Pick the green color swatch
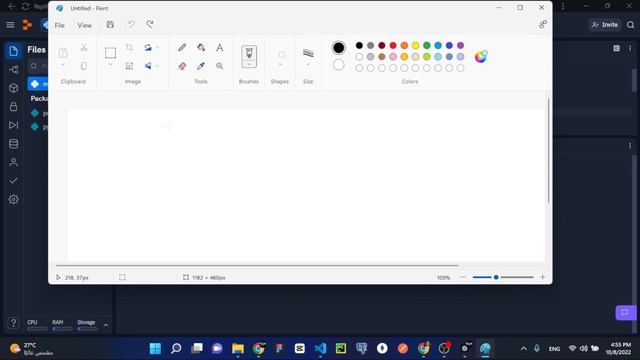 point(427,45)
